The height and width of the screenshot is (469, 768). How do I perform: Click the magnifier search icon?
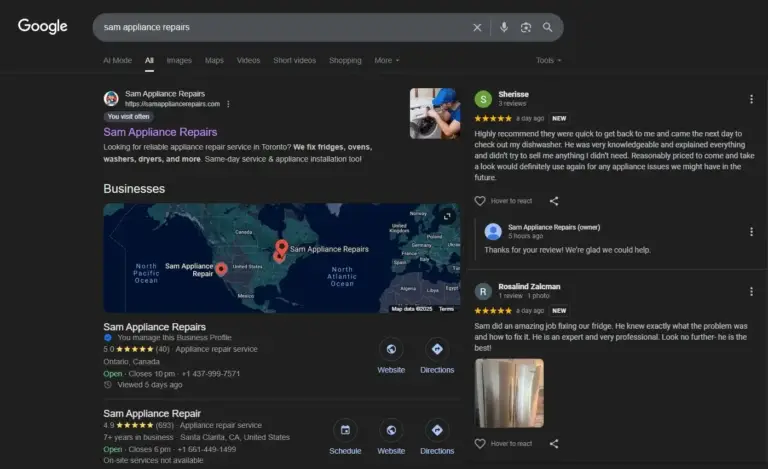coord(548,27)
